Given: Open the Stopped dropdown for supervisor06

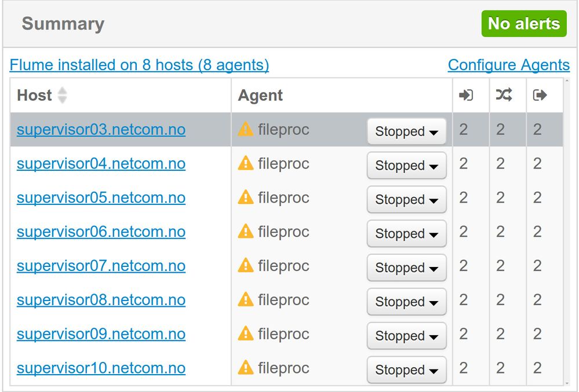Looking at the screenshot, I should [x=406, y=234].
